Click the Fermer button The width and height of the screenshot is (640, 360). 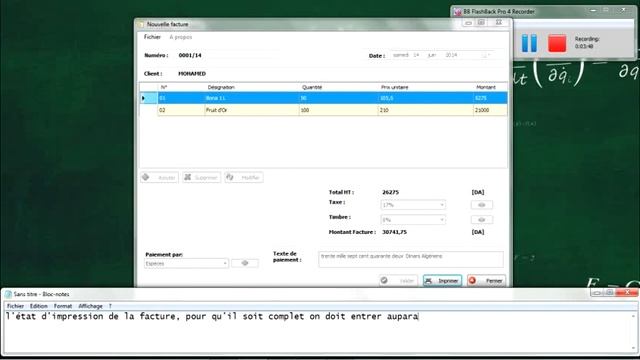(x=487, y=281)
